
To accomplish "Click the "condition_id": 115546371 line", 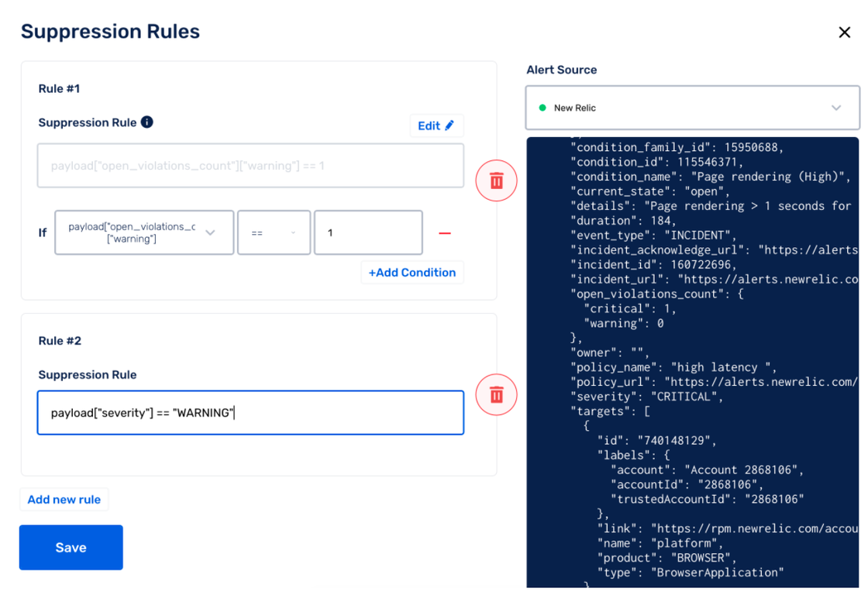I will (656, 162).
